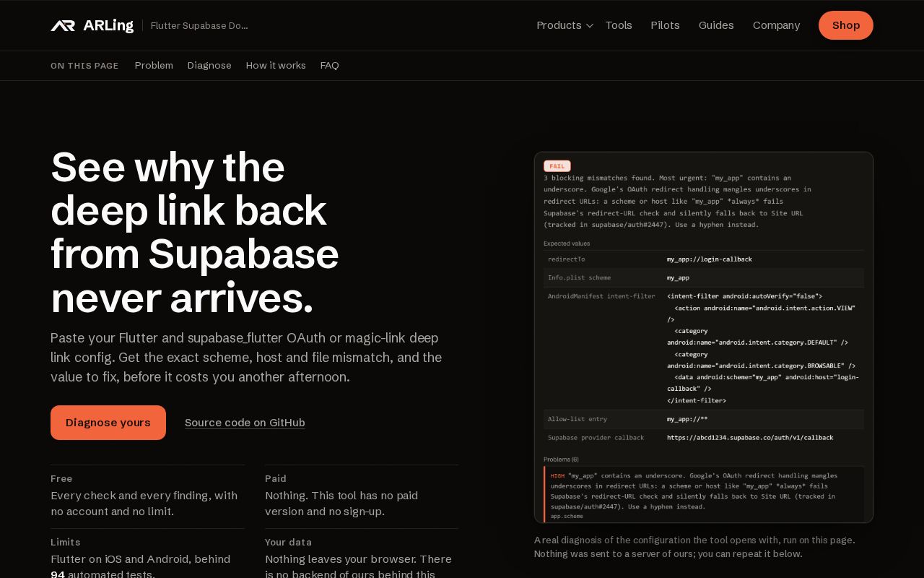This screenshot has height=578, width=924.
Task: Open the Guides menu item
Action: [716, 25]
